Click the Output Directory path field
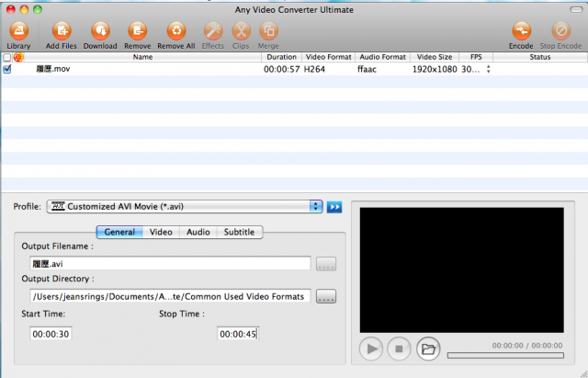The image size is (588, 378). point(170,296)
